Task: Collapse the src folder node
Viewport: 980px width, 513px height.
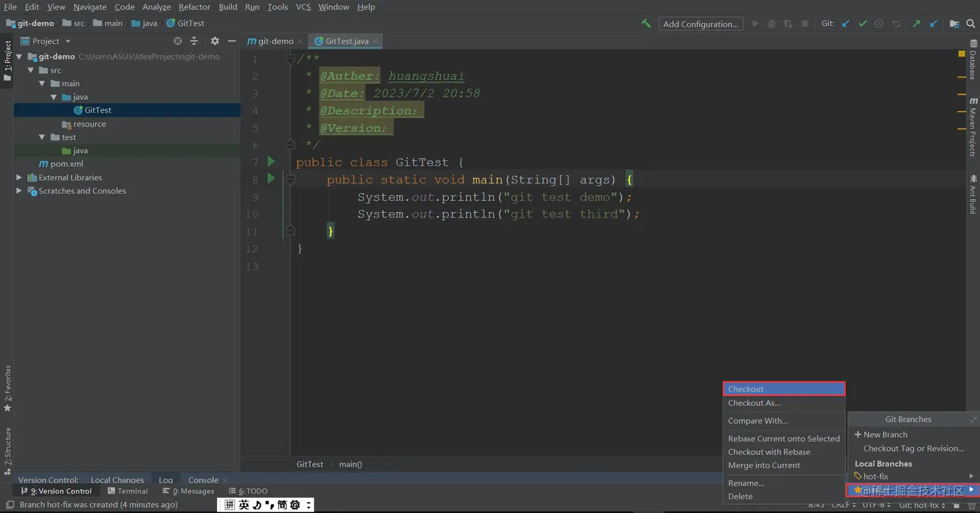Action: (x=30, y=70)
